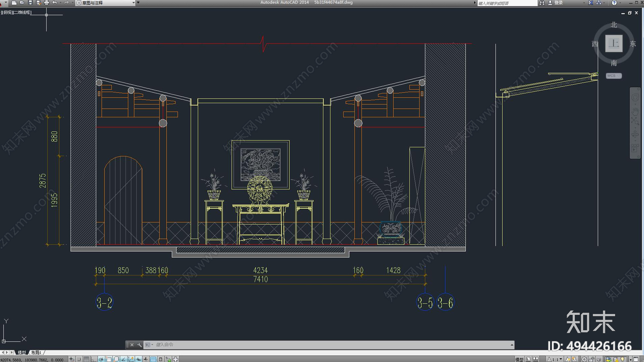
Task: Toggle Ortho Mode in status bar
Action: tap(94, 359)
